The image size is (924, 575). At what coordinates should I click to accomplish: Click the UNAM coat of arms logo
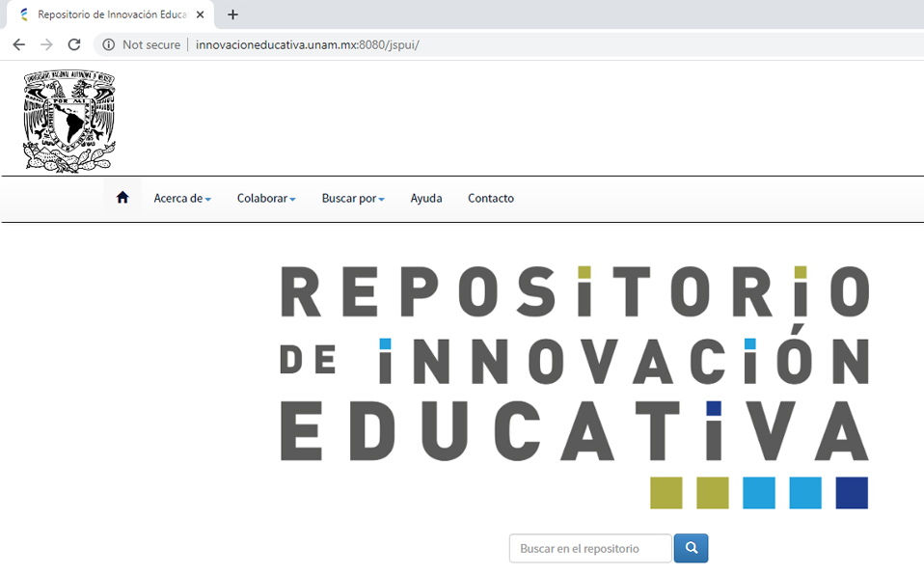coord(68,121)
